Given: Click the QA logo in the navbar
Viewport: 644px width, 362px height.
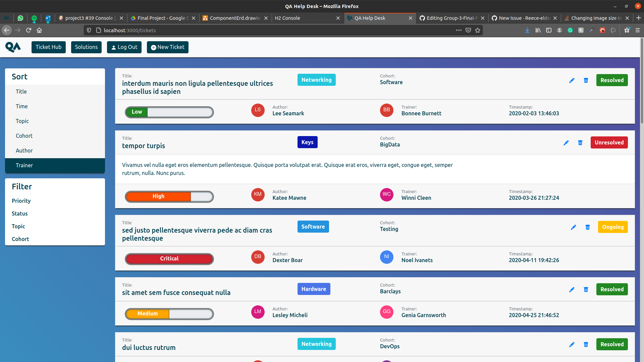Looking at the screenshot, I should pos(13,47).
